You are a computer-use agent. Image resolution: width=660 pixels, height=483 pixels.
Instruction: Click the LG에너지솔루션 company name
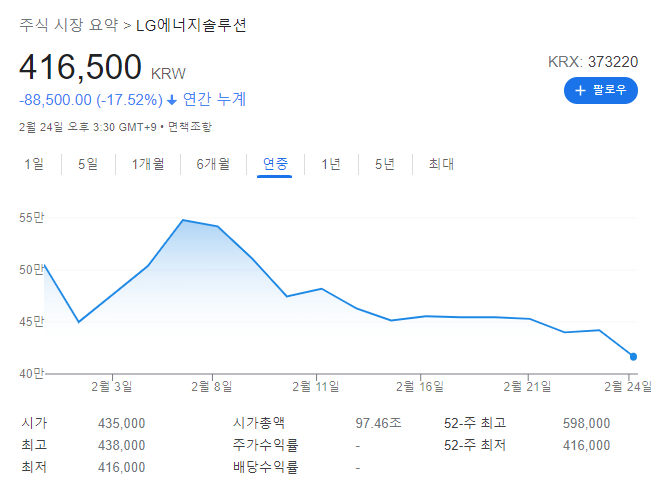191,25
